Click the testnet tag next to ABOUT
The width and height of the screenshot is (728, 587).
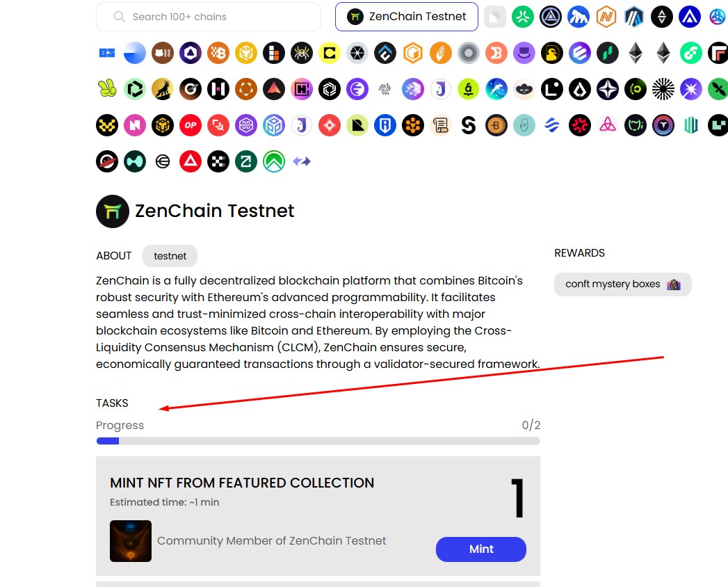(x=170, y=256)
